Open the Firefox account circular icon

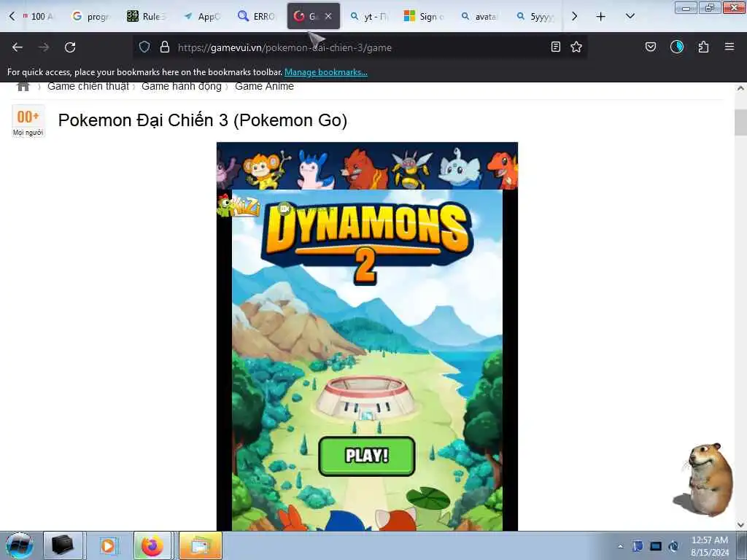point(676,47)
